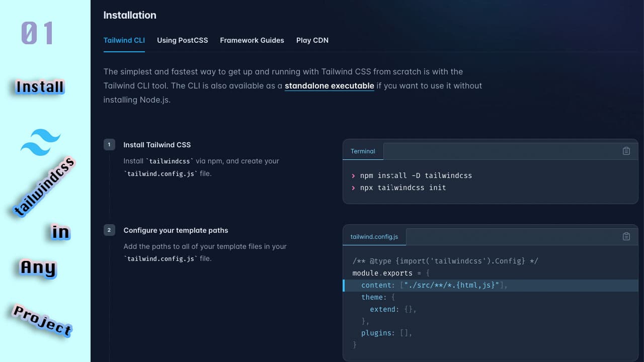
Task: Click the 'Configure your template paths' heading
Action: pyautogui.click(x=176, y=230)
